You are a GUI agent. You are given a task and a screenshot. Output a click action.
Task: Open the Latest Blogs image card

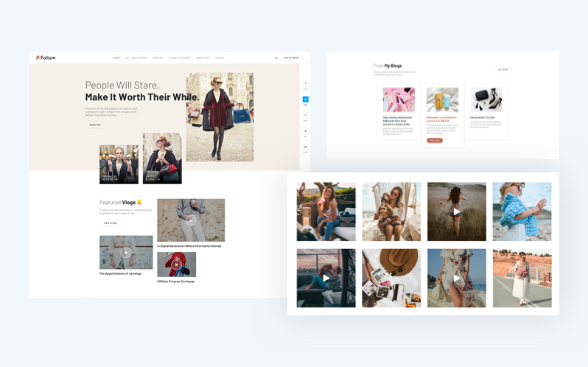[162, 158]
